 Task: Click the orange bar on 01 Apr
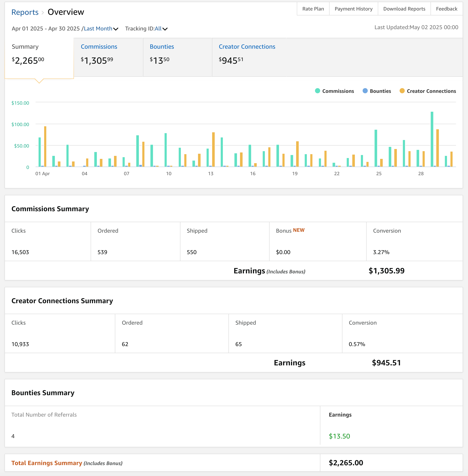[x=45, y=146]
